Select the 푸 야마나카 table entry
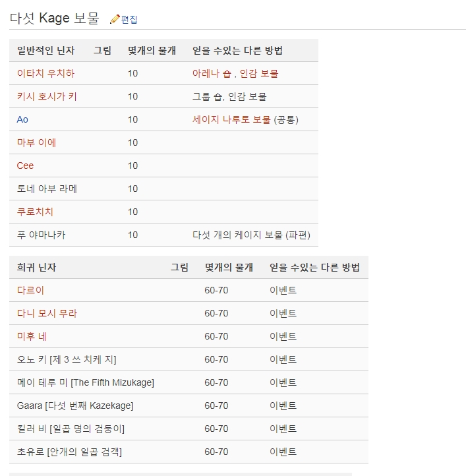Viewport: 466px width, 476px height. pos(41,235)
